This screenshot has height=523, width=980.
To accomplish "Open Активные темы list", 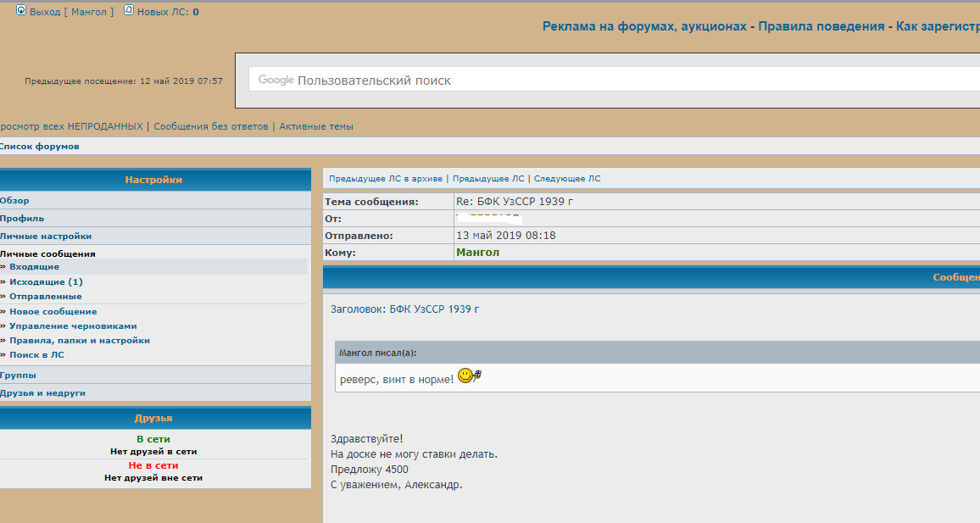I will pos(315,126).
